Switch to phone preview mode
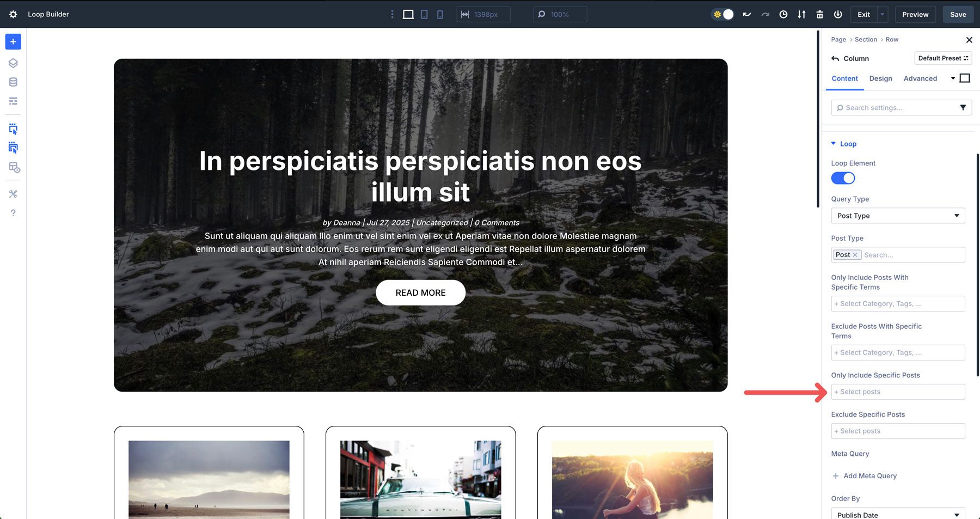The image size is (980, 519). tap(440, 14)
